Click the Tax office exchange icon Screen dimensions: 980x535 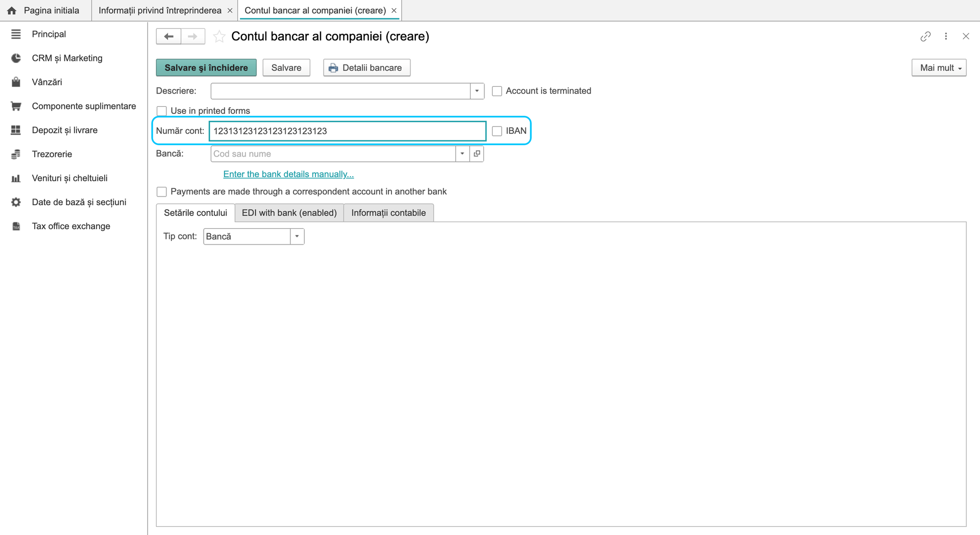click(16, 226)
